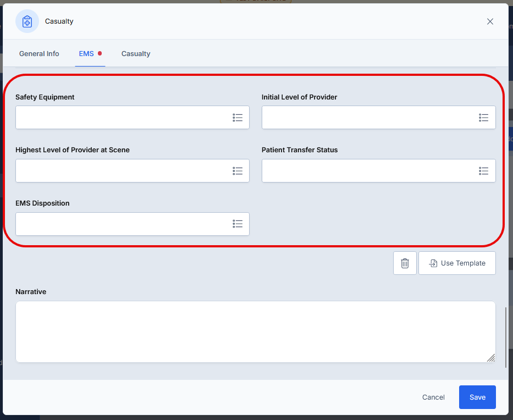Open EMS Disposition list icon

click(238, 224)
